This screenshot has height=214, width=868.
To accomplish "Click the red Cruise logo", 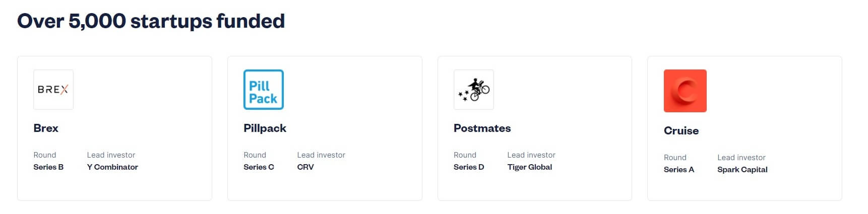I will (685, 91).
